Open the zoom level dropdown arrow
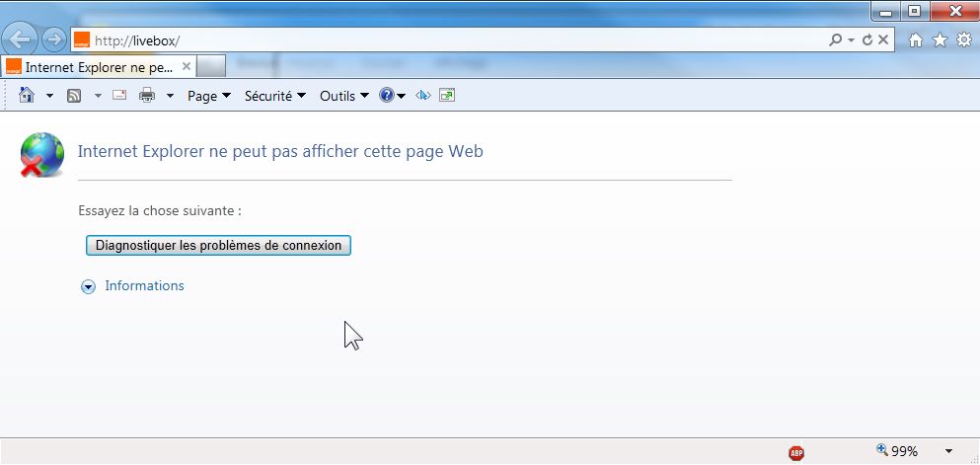 pos(948,451)
